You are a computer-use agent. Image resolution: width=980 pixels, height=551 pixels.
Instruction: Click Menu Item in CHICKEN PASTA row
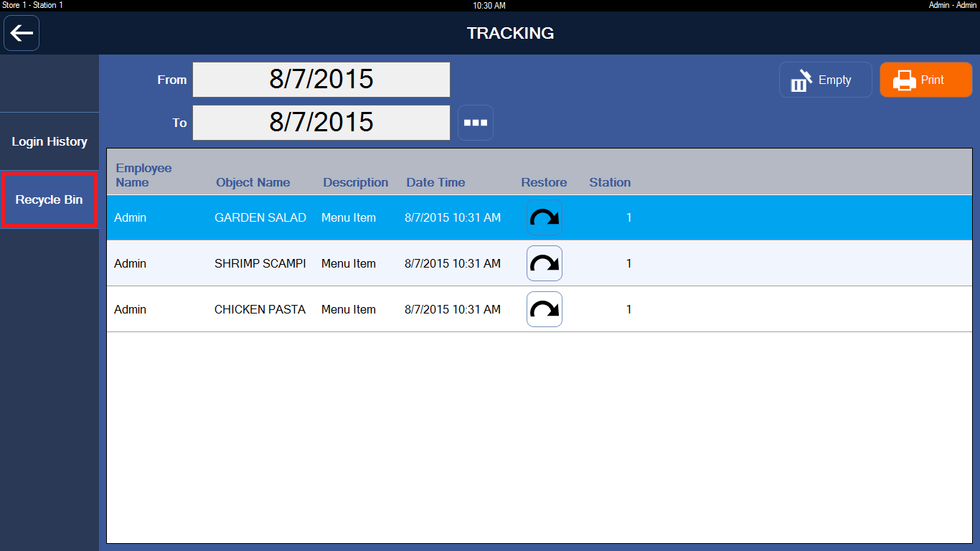(x=349, y=309)
